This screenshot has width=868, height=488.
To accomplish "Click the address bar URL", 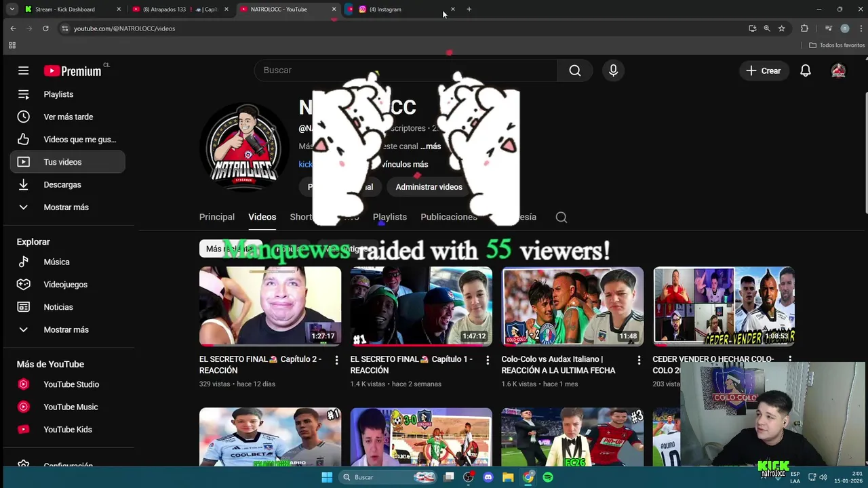I will (x=124, y=28).
